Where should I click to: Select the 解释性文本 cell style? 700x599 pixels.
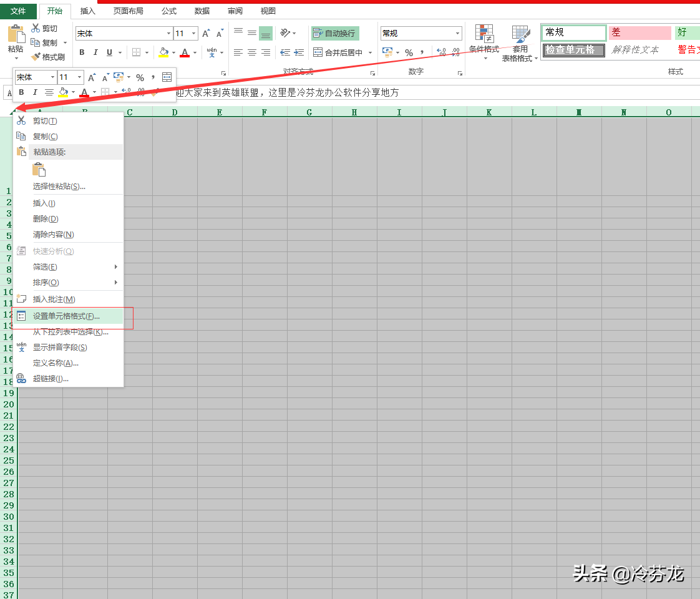tap(635, 50)
